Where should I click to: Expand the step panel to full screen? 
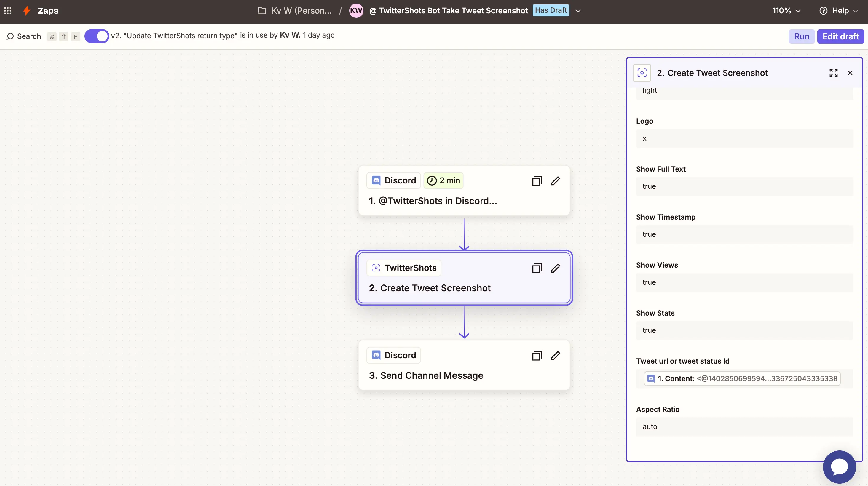(x=833, y=73)
